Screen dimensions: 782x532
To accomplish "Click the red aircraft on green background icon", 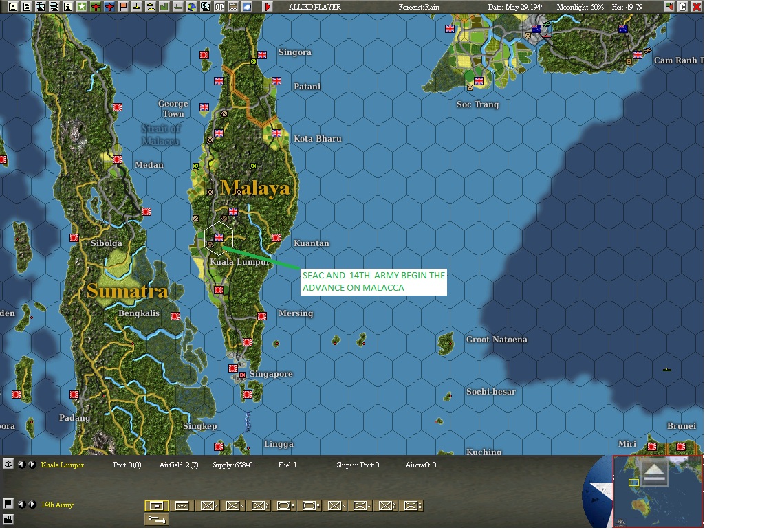I will 96,6.
